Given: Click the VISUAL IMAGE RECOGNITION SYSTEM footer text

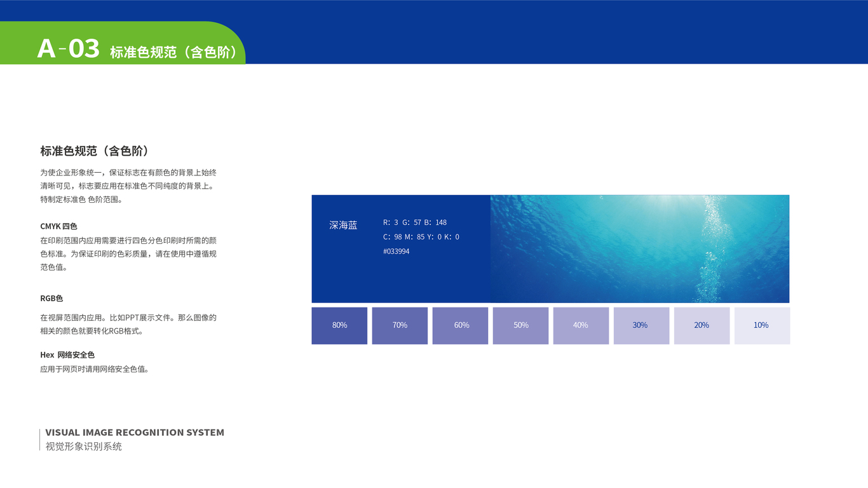Looking at the screenshot, I should tap(135, 433).
